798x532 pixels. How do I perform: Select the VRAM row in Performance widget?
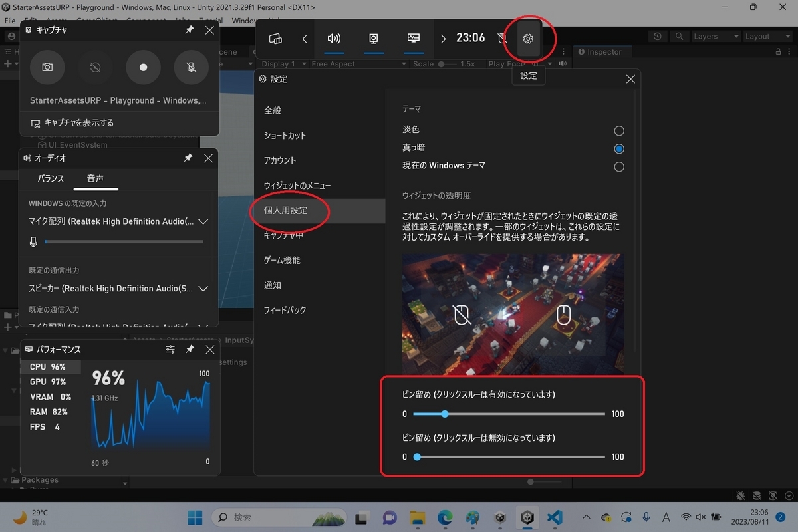tap(51, 397)
